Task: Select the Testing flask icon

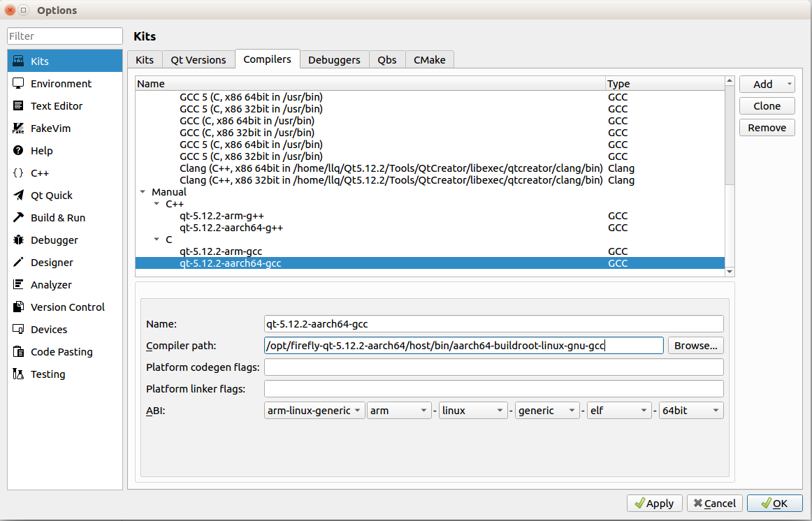Action: coord(19,374)
